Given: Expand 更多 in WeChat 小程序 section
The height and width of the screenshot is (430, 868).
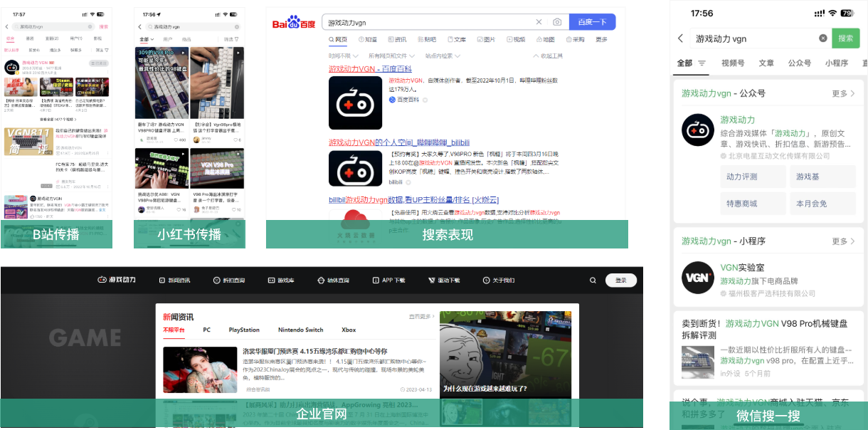Looking at the screenshot, I should click(x=843, y=241).
